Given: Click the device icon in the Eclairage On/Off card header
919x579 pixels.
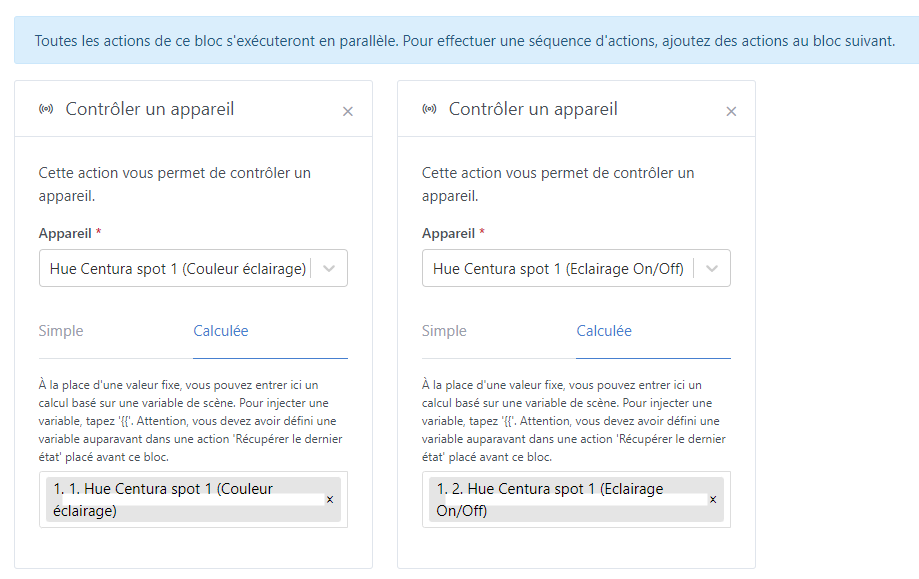Looking at the screenshot, I should tap(429, 110).
